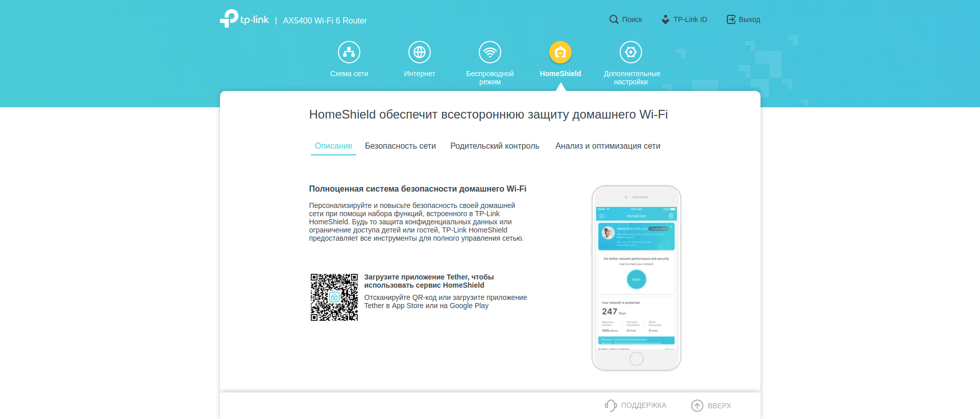This screenshot has width=980, height=419.
Task: Click the TP-Link ID icon
Action: [x=665, y=19]
